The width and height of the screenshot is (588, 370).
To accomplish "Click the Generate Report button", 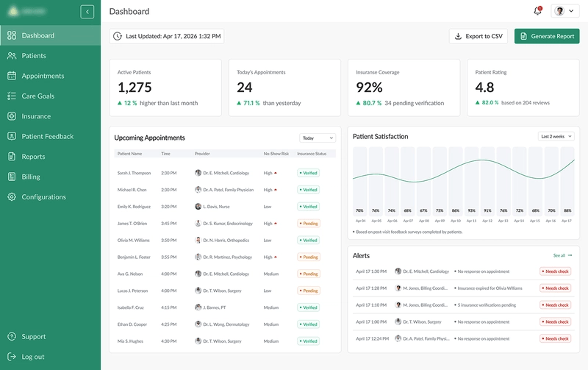I will coord(547,36).
